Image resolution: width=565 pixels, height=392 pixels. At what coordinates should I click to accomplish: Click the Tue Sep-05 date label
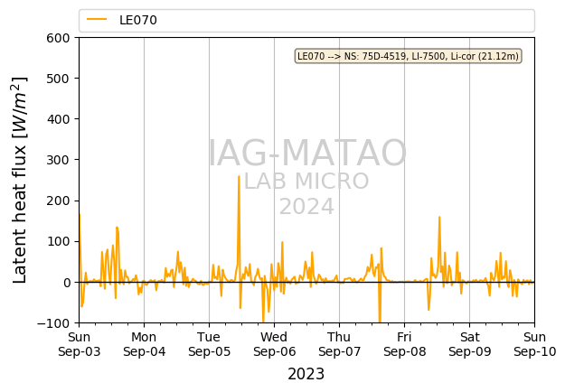point(209,344)
